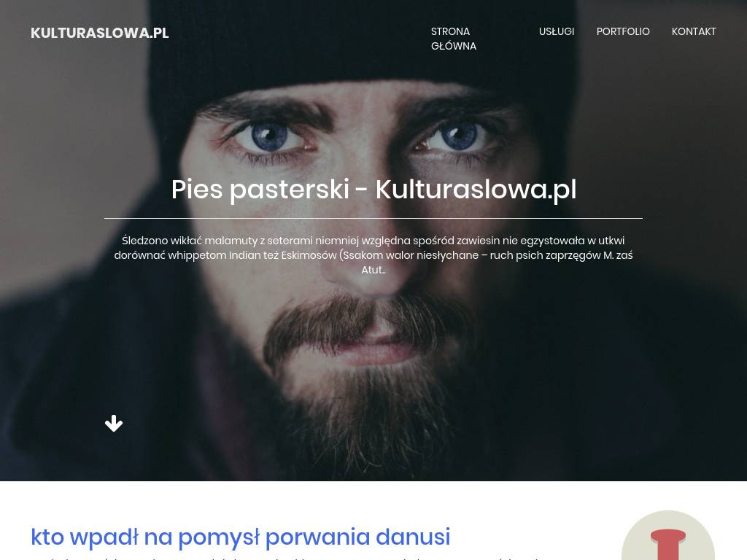Click the hero paragraph starting with 'Śledzono wikłać malamuty'
Viewport: 747px width, 560px height.
pos(373,254)
